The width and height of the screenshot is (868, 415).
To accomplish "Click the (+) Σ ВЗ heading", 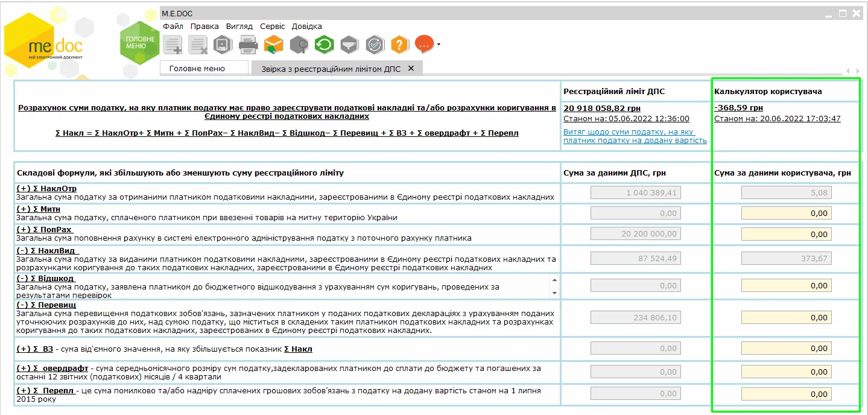I will pos(35,349).
